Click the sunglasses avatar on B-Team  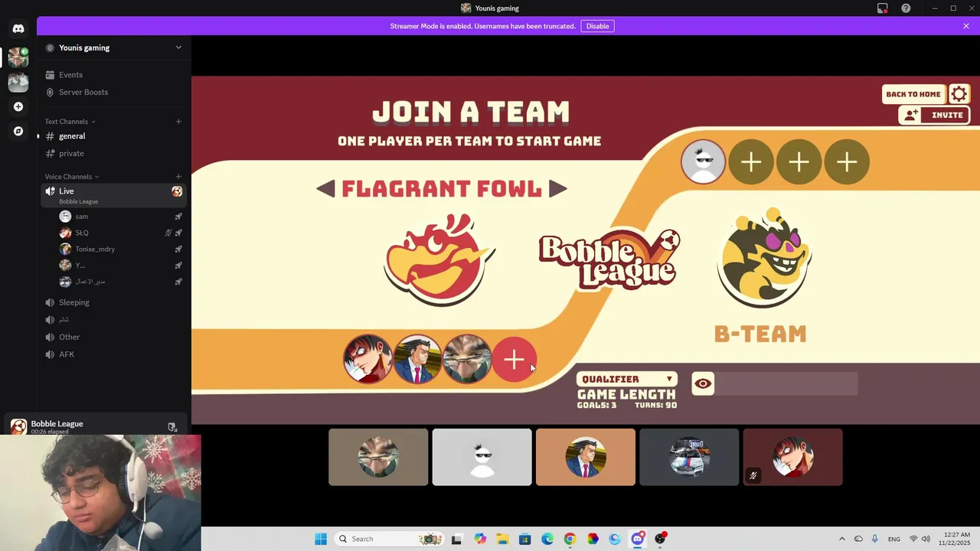pos(703,161)
